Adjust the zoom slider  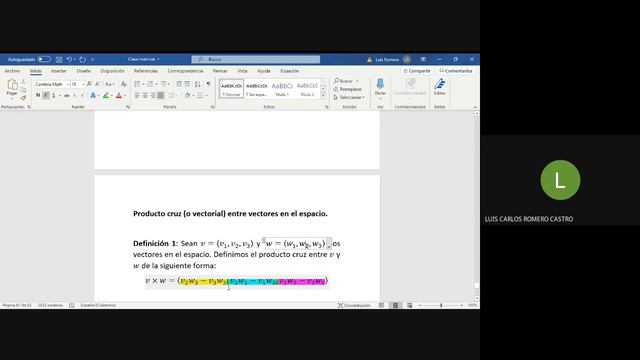pos(441,305)
